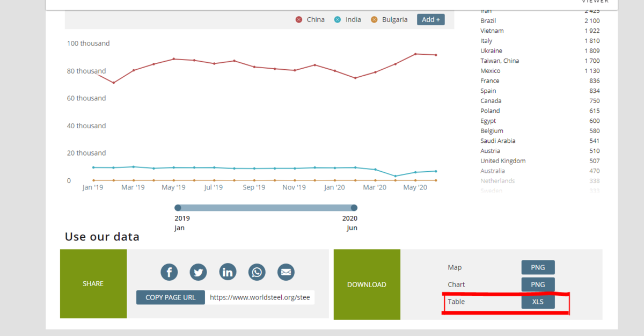Click the 2020 Jun slider handle
This screenshot has height=336, width=644.
pos(354,208)
